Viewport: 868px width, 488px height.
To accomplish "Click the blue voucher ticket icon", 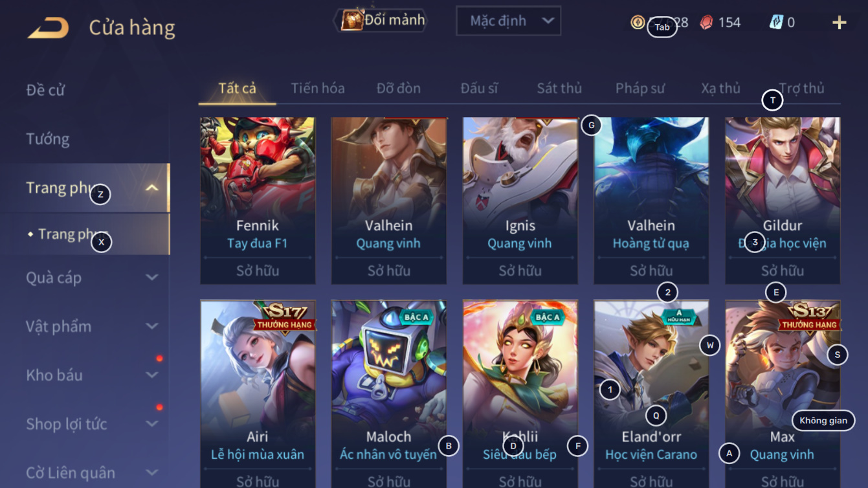I will pyautogui.click(x=776, y=22).
